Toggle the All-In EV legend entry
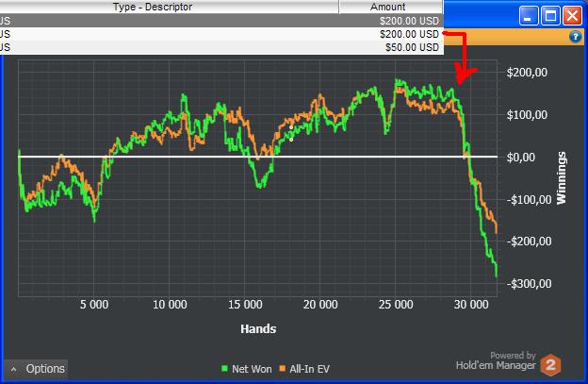 click(304, 369)
